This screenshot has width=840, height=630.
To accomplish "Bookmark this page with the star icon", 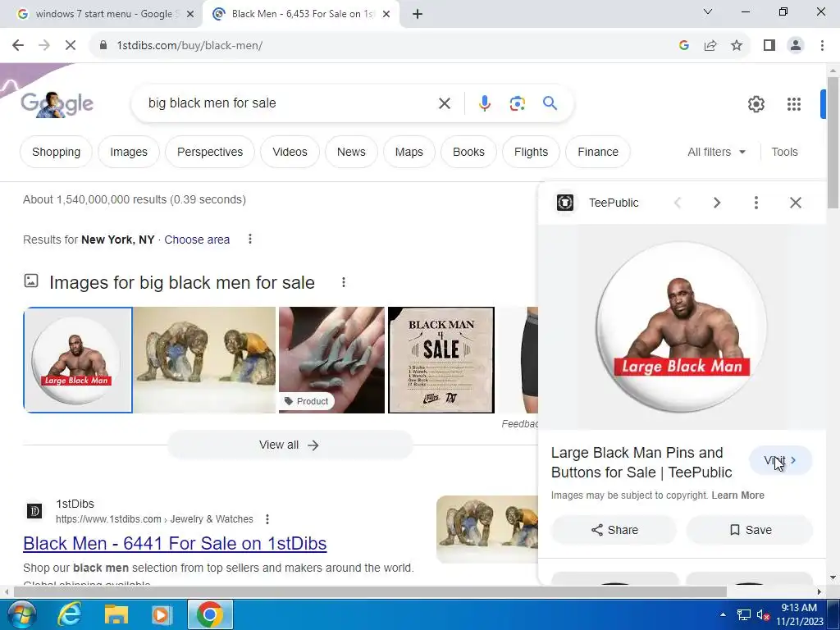I will pyautogui.click(x=737, y=46).
